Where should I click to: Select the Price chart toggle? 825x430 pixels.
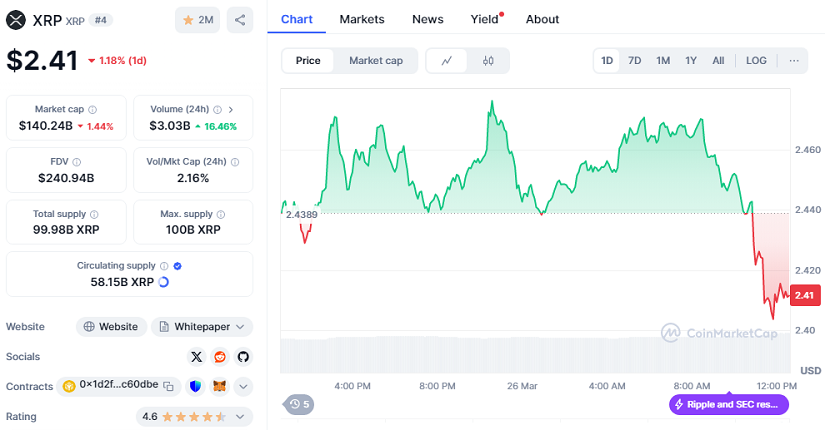308,61
